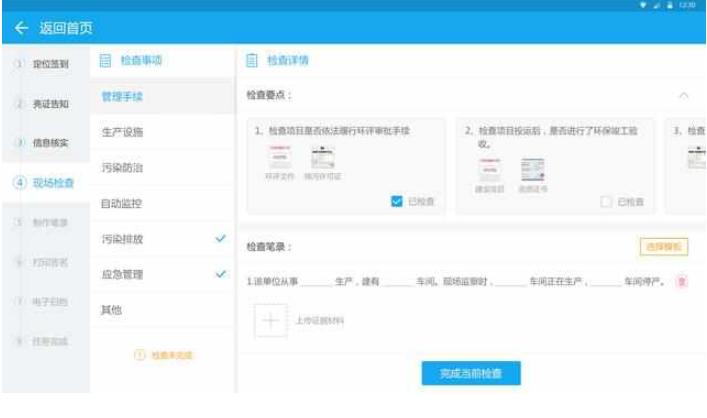
Task: Open the second document icon in item 1
Action: 323,158
